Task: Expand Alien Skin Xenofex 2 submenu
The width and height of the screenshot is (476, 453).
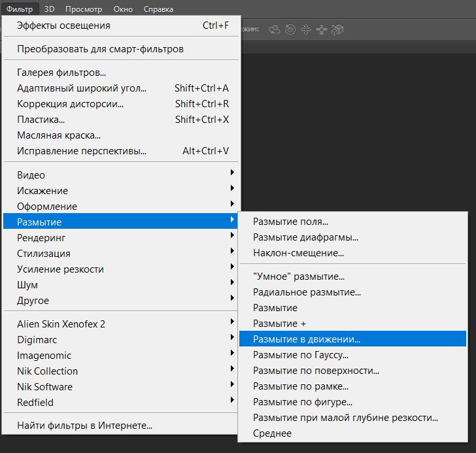Action: (x=121, y=324)
